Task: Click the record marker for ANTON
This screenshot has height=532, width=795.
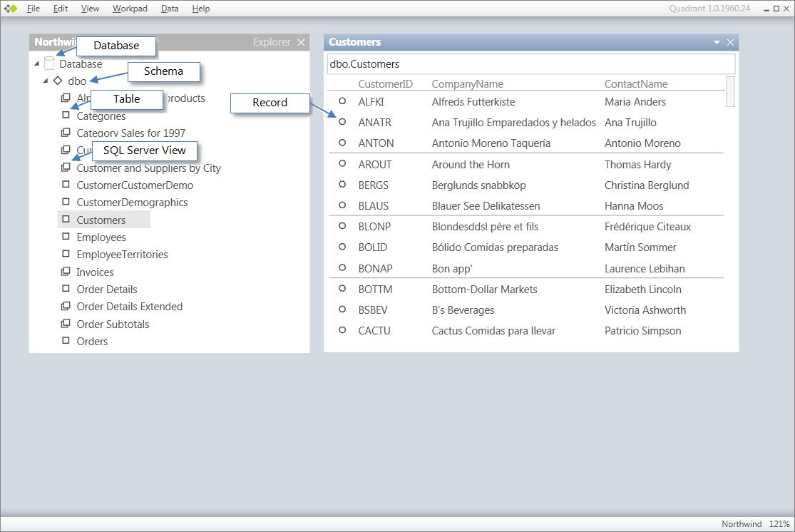Action: click(342, 143)
